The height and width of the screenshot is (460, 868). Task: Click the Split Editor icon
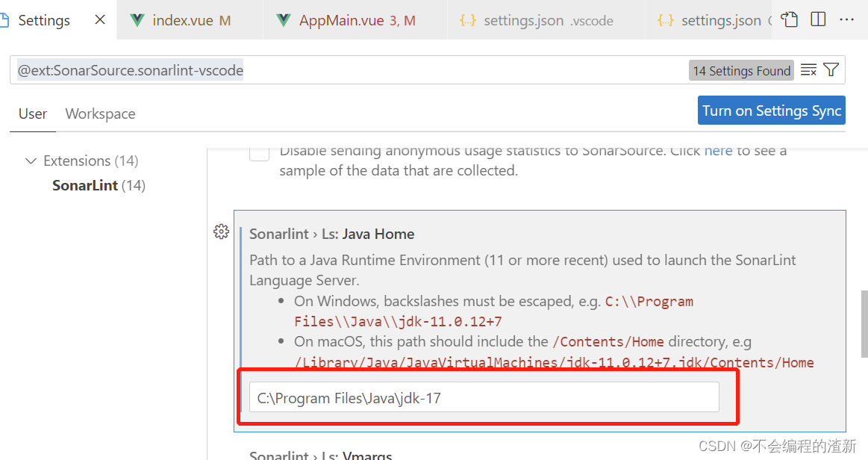pos(818,19)
